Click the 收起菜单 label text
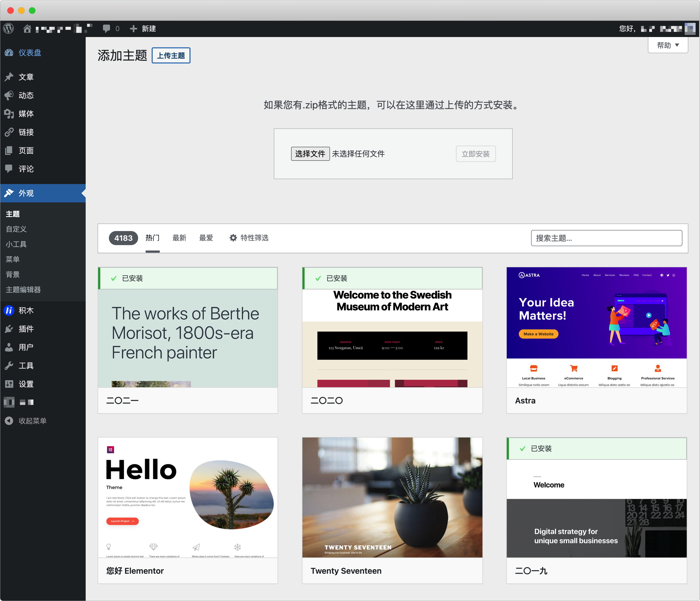Screen dimensions: 700x601 pos(33,421)
